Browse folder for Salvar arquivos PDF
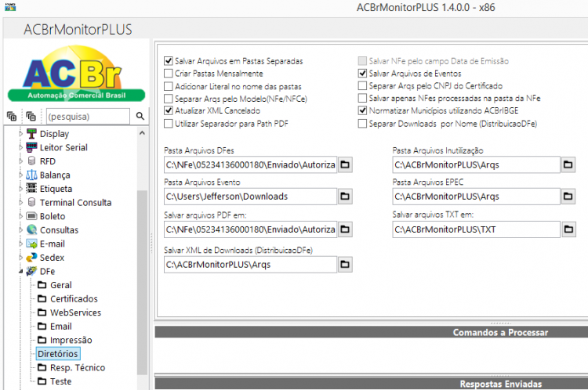 click(345, 229)
